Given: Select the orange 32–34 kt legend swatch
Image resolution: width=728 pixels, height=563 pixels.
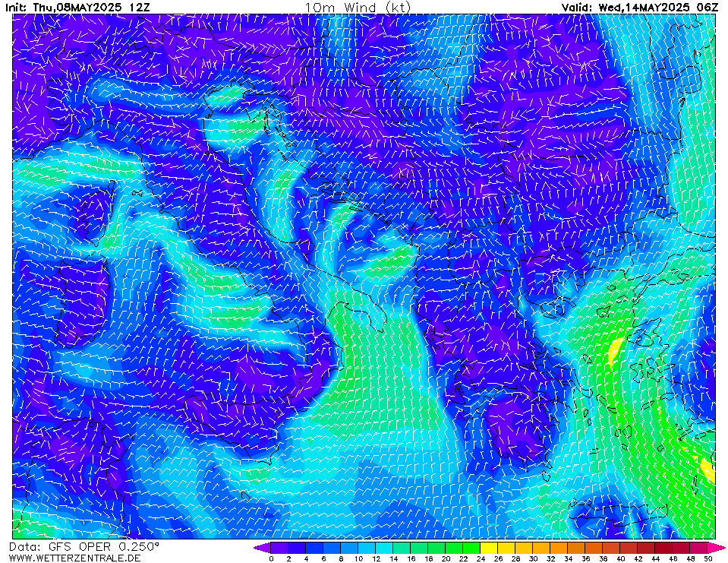Looking at the screenshot, I should pyautogui.click(x=559, y=548).
